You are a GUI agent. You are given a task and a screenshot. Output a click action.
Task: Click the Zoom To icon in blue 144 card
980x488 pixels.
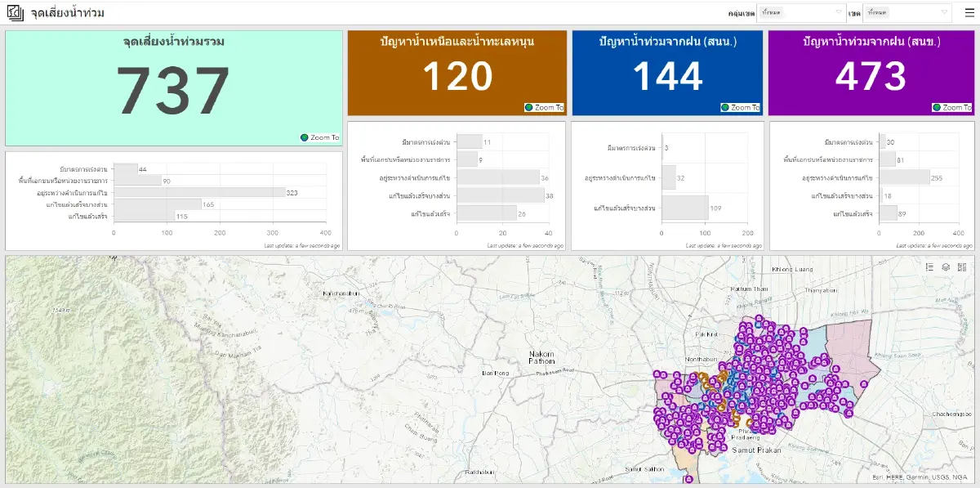coord(725,108)
